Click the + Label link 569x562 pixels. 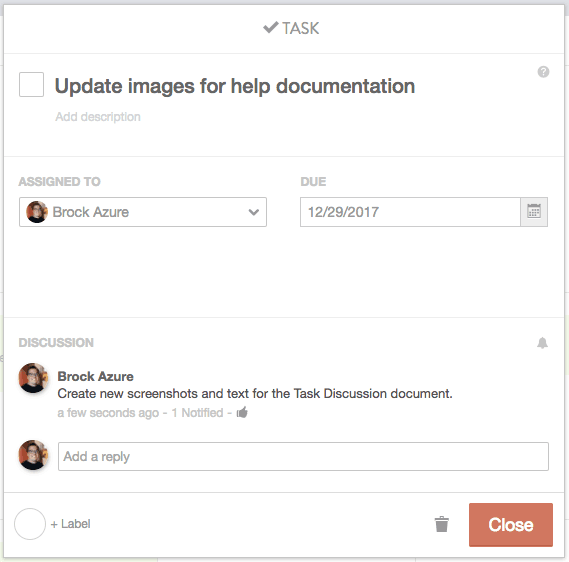pyautogui.click(x=71, y=524)
